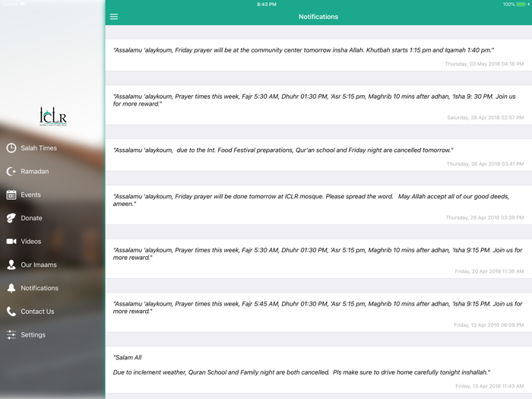Open the Friday prayer community center notification

pos(318,55)
